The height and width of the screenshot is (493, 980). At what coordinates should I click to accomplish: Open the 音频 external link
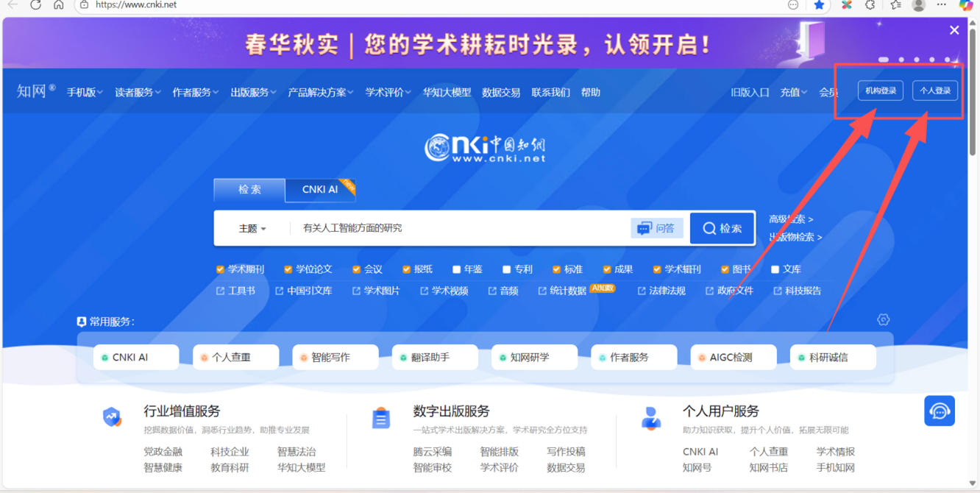[x=503, y=291]
